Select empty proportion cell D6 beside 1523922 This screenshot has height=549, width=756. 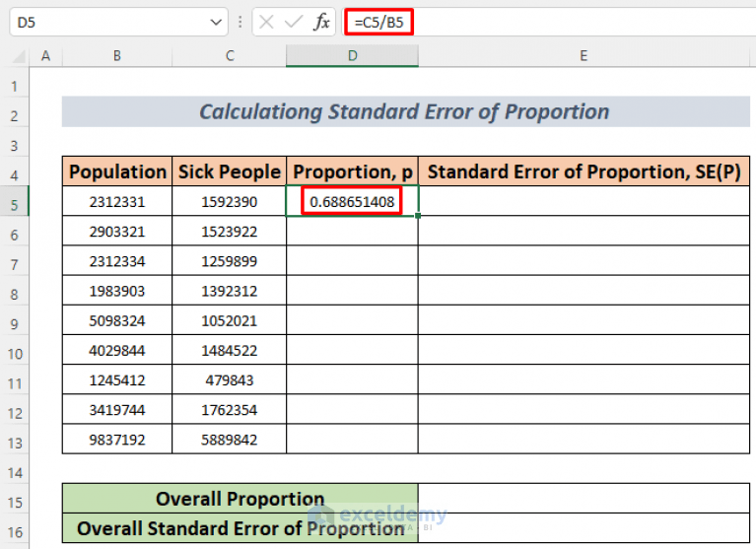pos(353,232)
